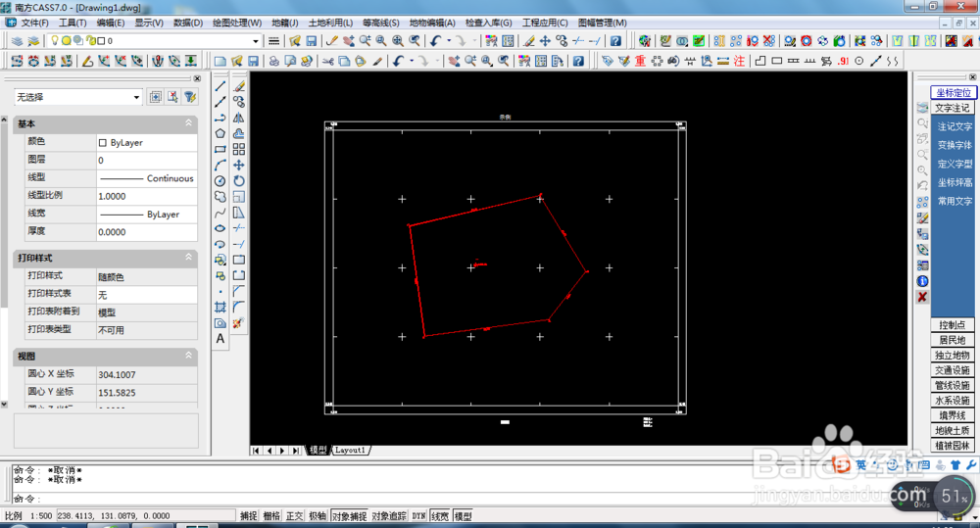This screenshot has width=980, height=528.
Task: Toggle 栅格 grid display in status bar
Action: point(271,516)
